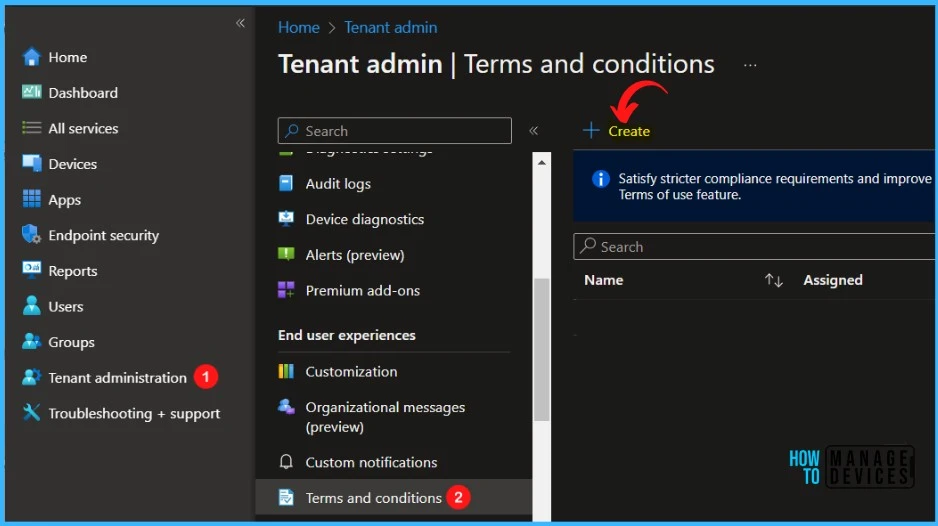Screen dimensions: 938x526
Task: Click the Home icon in the left sidebar
Action: [31, 57]
